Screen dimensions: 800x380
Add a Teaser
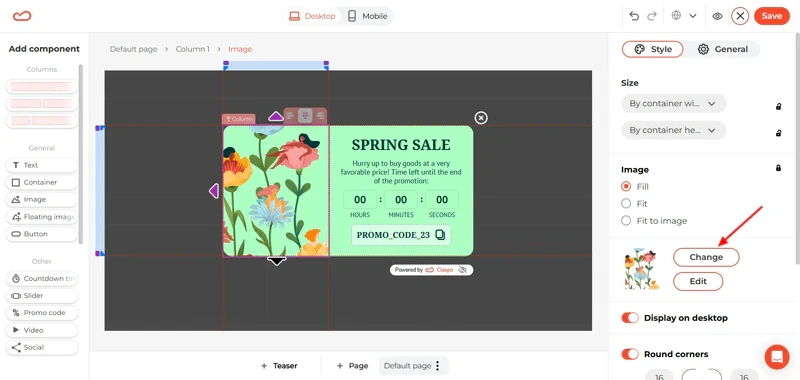[x=279, y=366]
